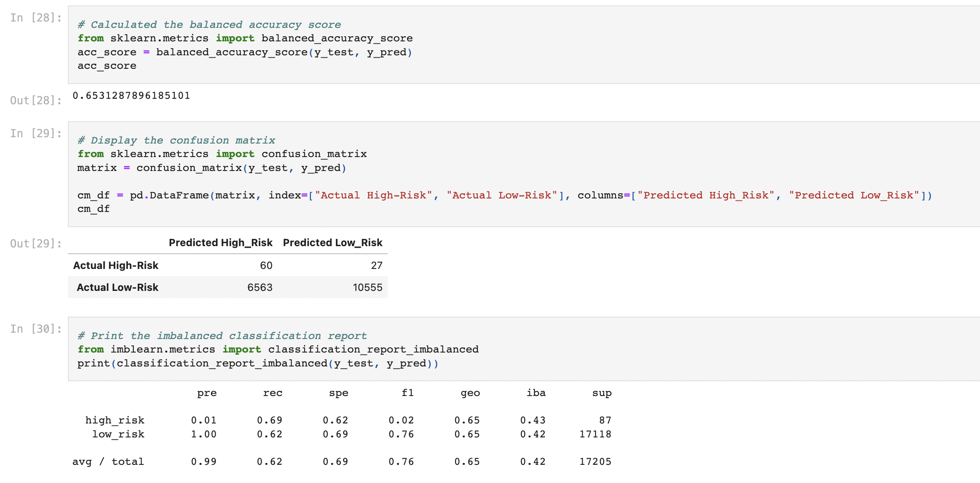
Task: Click the 'In [29]:' prompt label
Action: click(36, 133)
